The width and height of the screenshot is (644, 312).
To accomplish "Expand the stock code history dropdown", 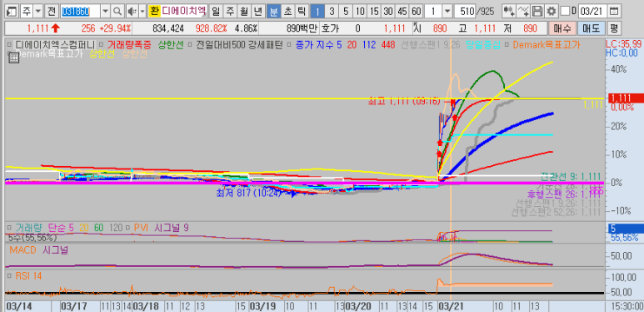I will point(105,11).
